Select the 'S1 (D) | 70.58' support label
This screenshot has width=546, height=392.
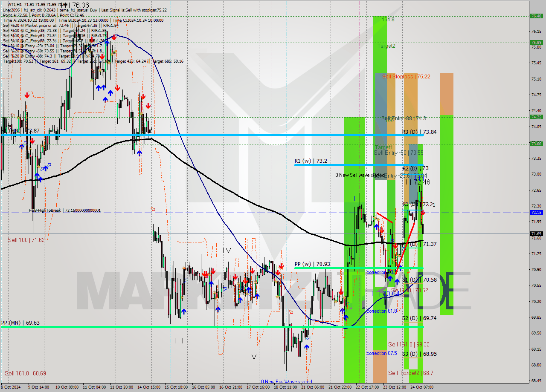pos(419,280)
